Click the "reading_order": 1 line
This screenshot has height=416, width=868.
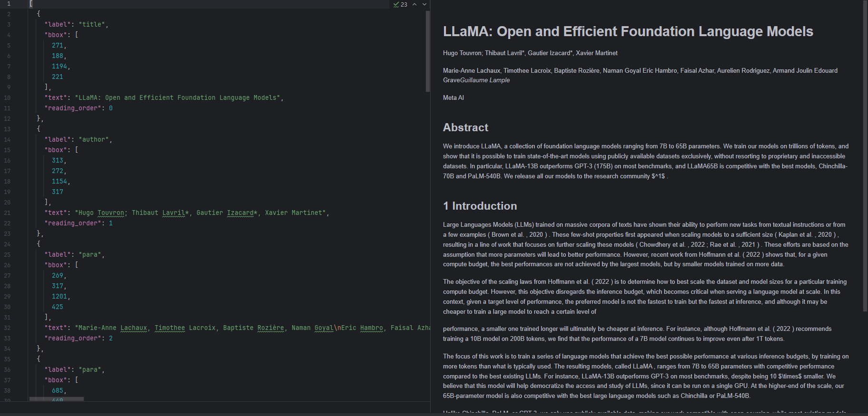click(79, 223)
